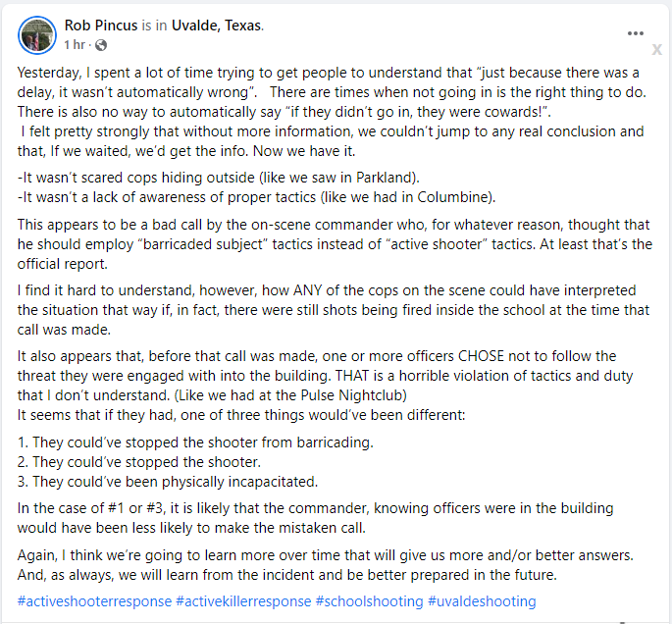Screen dimensions: 672x624
Task: Open the Uvalde, Texas location link
Action: [217, 26]
